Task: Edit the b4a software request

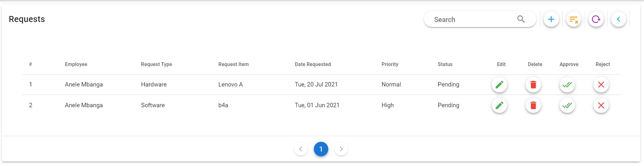Action: coord(499,105)
